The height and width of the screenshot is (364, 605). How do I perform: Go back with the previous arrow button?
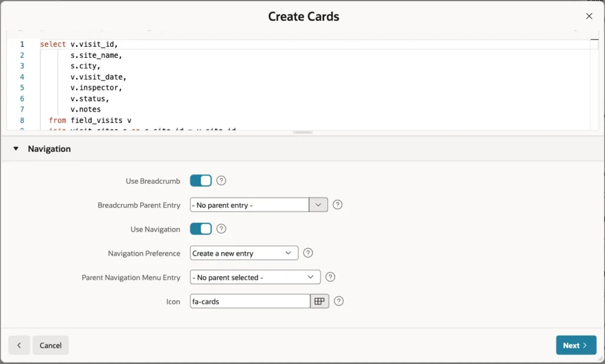click(x=19, y=345)
